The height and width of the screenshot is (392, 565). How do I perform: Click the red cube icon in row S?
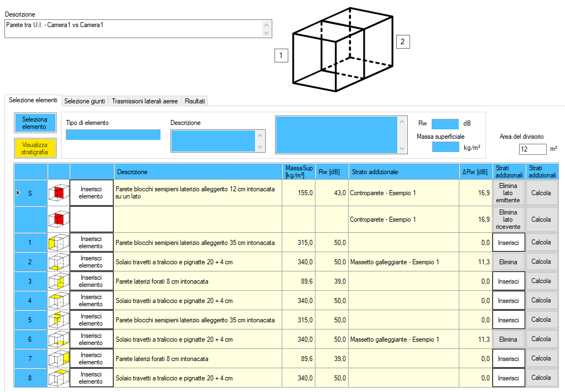[x=59, y=193]
